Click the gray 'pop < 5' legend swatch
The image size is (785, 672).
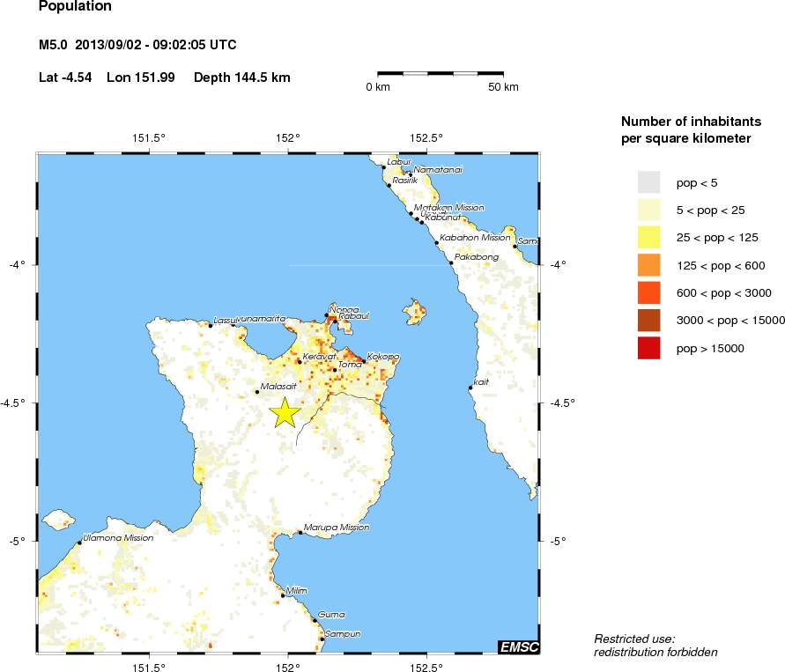(648, 182)
